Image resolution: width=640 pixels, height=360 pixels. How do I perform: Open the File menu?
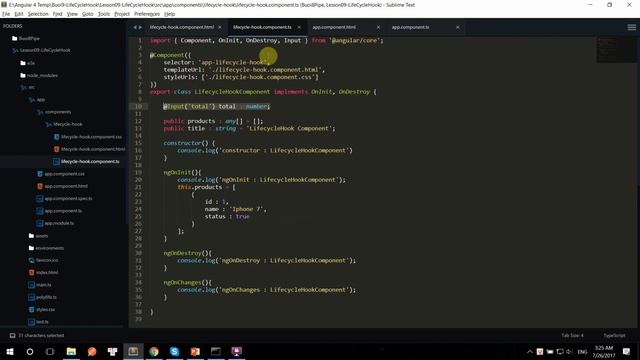6,14
